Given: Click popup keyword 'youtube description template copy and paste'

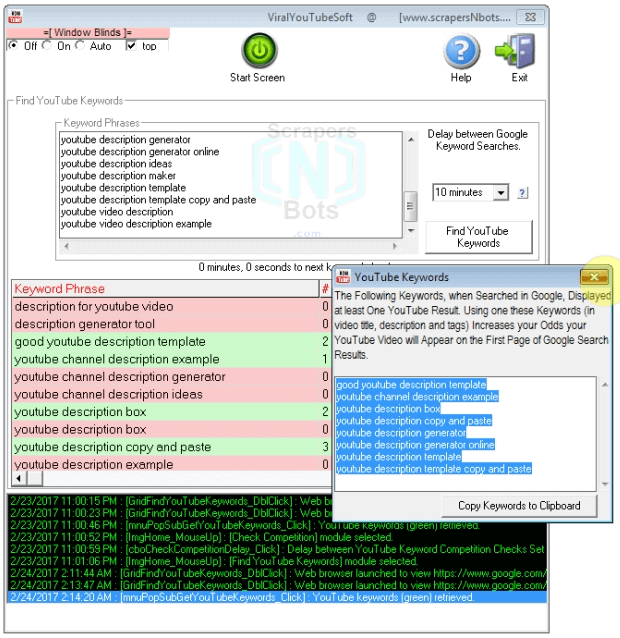Looking at the screenshot, I should point(434,469).
